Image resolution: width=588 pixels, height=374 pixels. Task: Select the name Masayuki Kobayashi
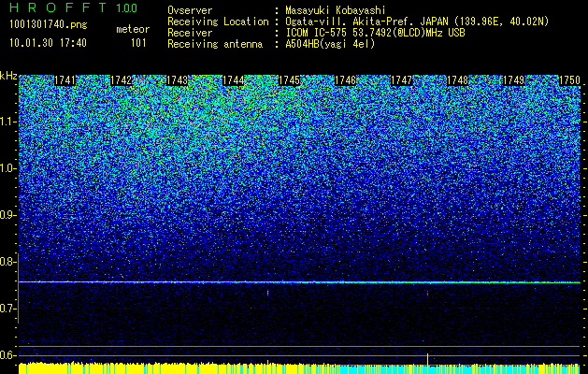[336, 10]
